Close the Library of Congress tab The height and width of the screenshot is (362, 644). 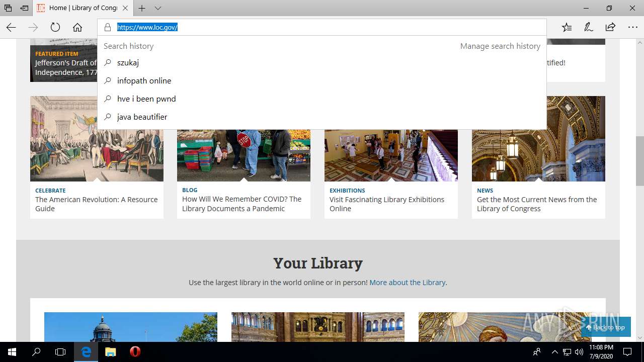(125, 8)
